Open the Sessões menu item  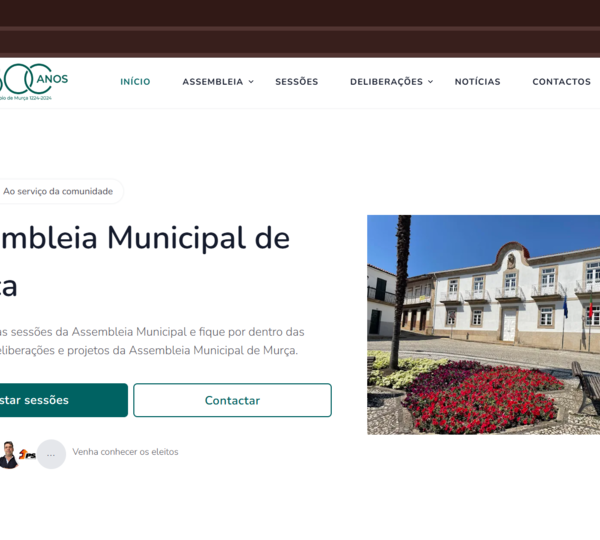pos(296,82)
